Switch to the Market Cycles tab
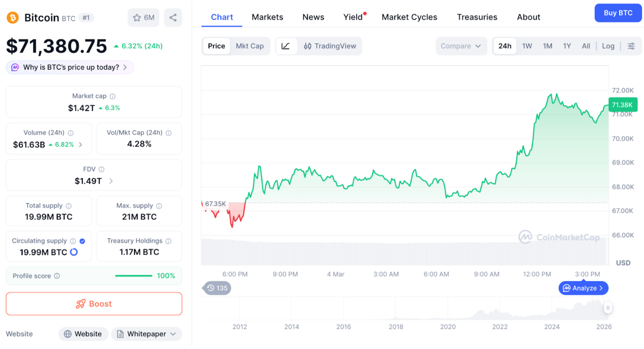This screenshot has width=644, height=349. [409, 17]
